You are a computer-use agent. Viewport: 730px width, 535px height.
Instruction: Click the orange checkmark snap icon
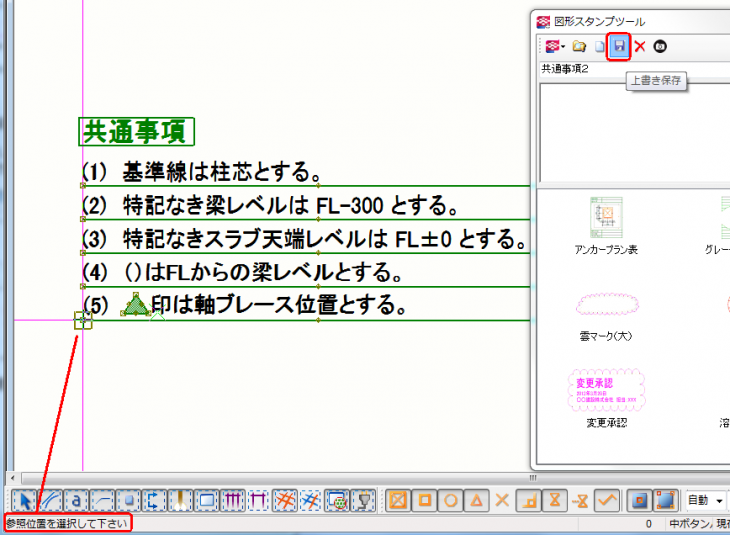pos(607,501)
